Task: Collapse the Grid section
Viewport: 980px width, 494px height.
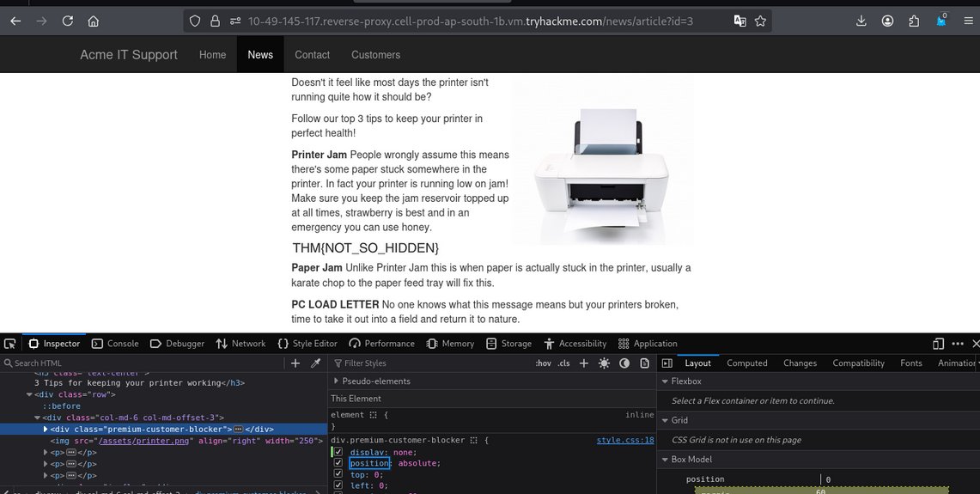Action: pos(665,420)
